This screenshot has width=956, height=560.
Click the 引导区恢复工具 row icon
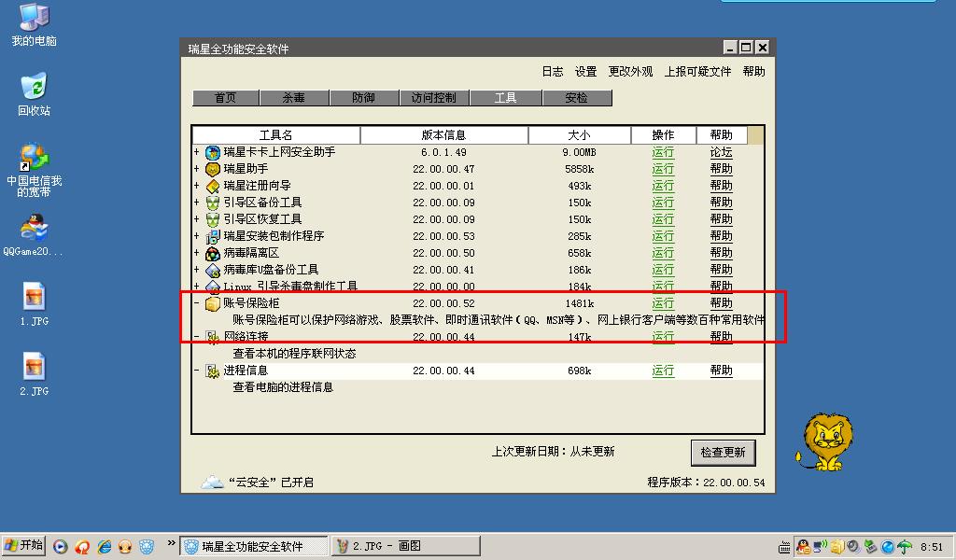[212, 219]
